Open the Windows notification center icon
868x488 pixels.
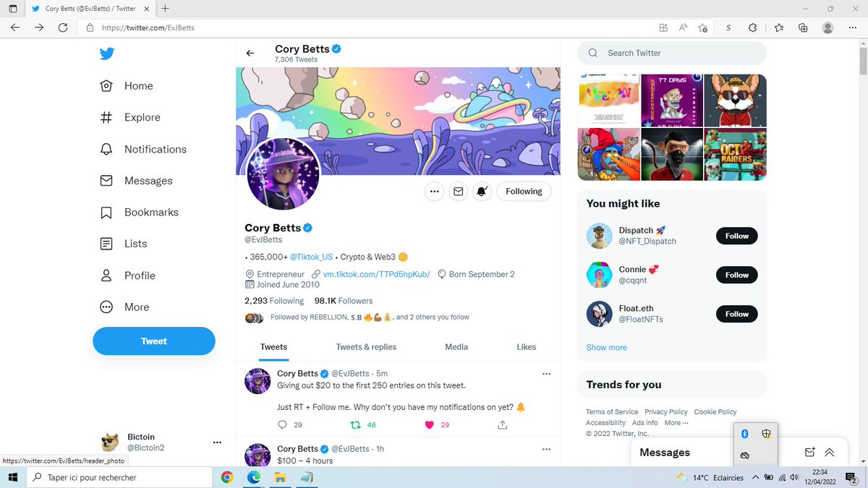(851, 477)
